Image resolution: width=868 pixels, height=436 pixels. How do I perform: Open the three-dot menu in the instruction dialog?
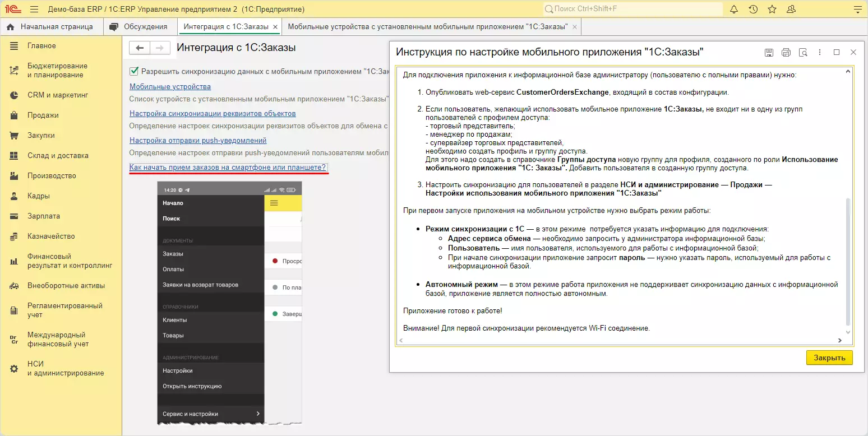820,52
